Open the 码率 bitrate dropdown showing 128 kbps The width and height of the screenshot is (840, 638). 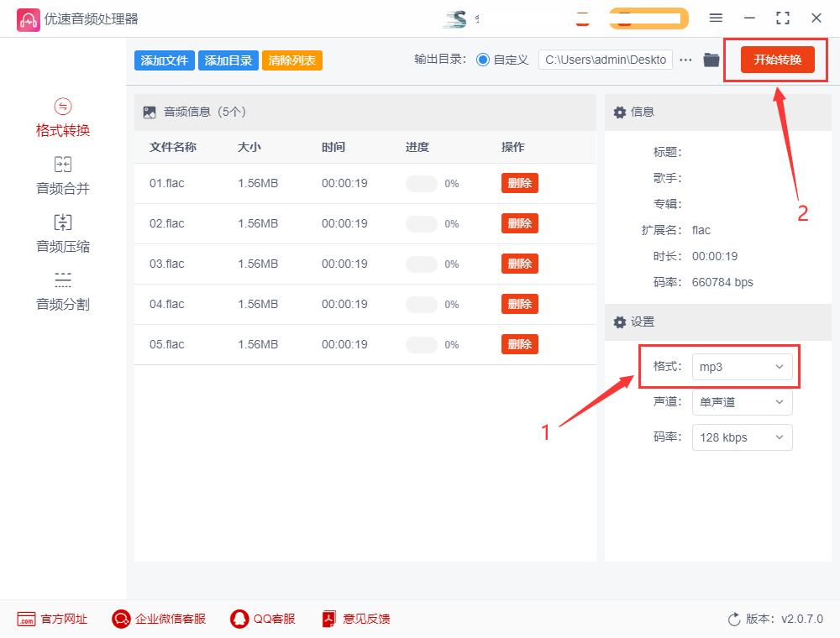coord(743,437)
